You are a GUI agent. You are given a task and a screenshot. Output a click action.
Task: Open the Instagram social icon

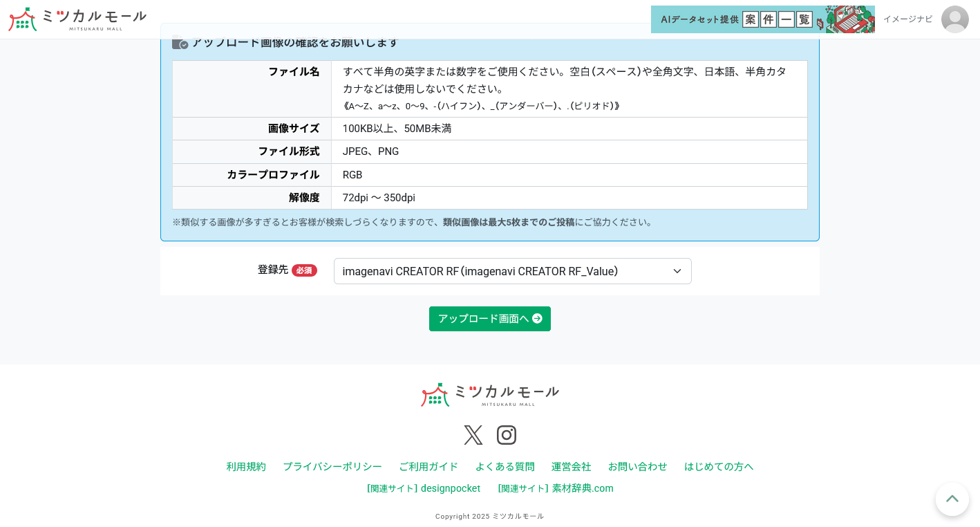507,434
